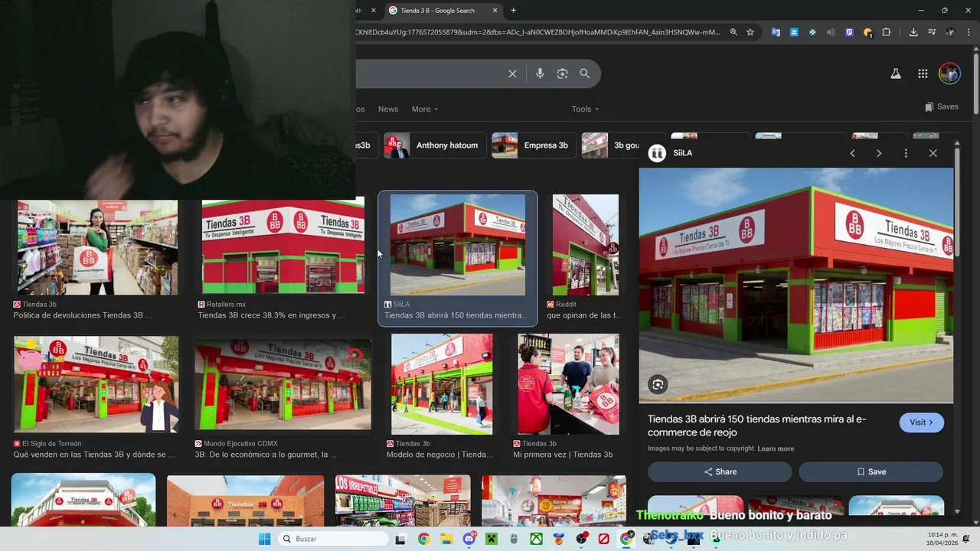Search inside image with Lens icon
This screenshot has width=980, height=551.
click(x=658, y=384)
